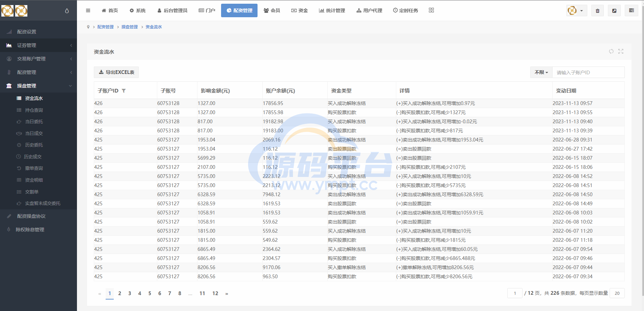Select 资金明细 submenu item
Screen dimensions: 644x311
38,180
